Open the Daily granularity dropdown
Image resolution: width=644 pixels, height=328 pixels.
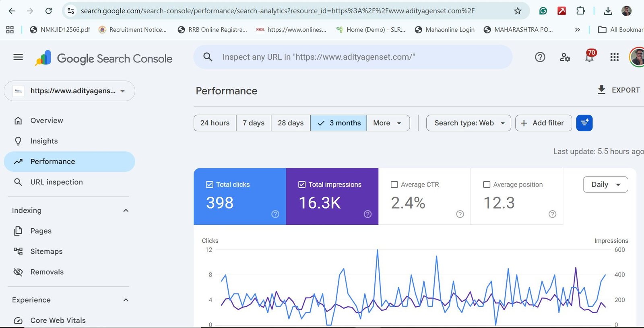pos(605,184)
